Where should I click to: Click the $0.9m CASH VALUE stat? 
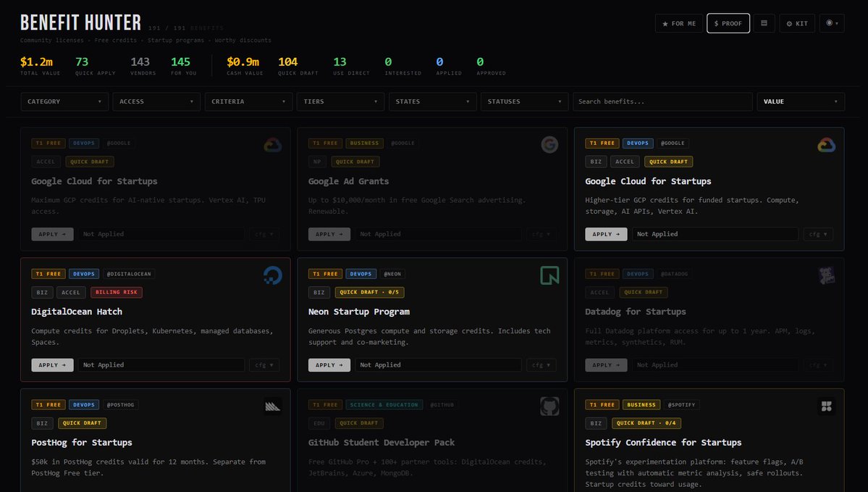pyautogui.click(x=245, y=65)
